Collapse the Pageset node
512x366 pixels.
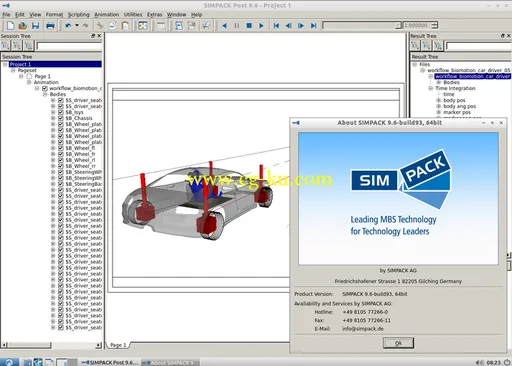click(13, 70)
